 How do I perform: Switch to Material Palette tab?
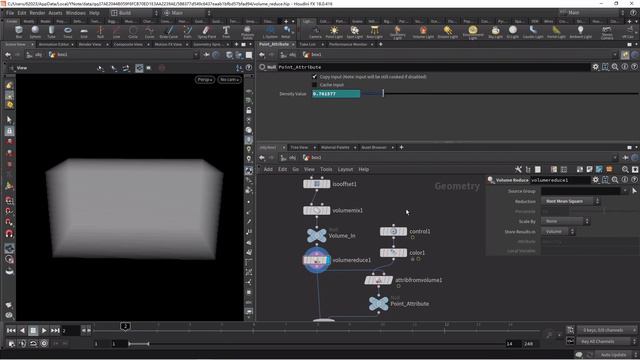[335, 147]
